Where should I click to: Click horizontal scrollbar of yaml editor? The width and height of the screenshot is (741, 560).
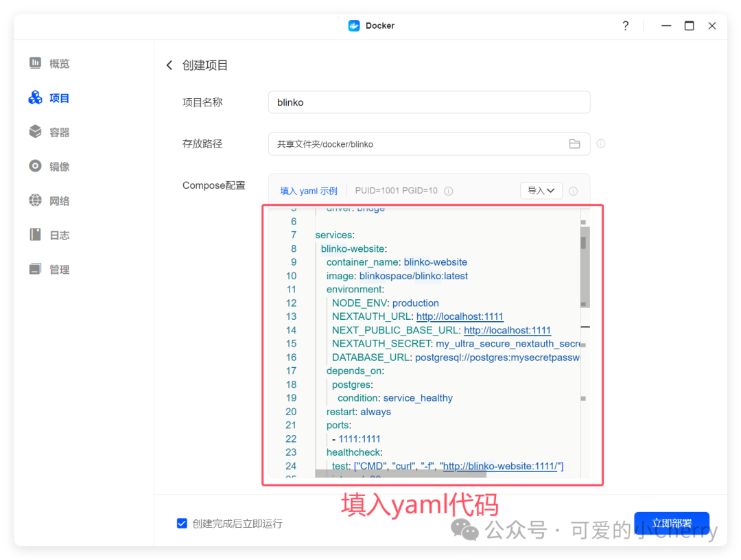click(401, 474)
